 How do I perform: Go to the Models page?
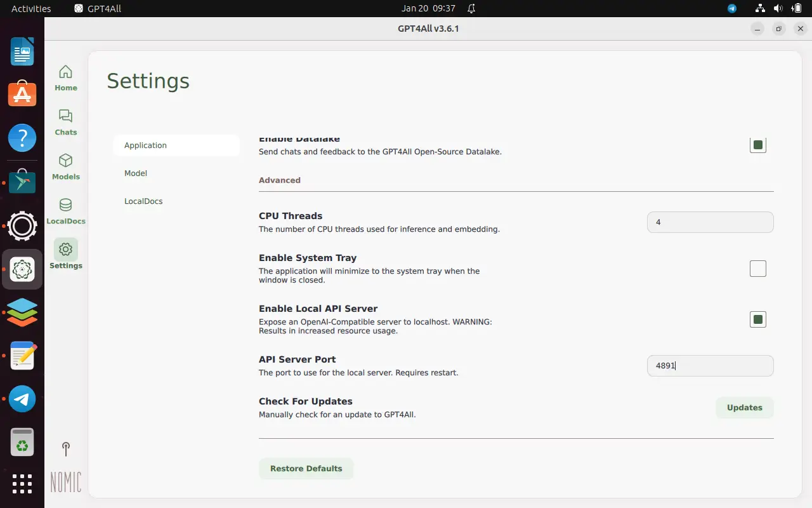click(x=65, y=167)
